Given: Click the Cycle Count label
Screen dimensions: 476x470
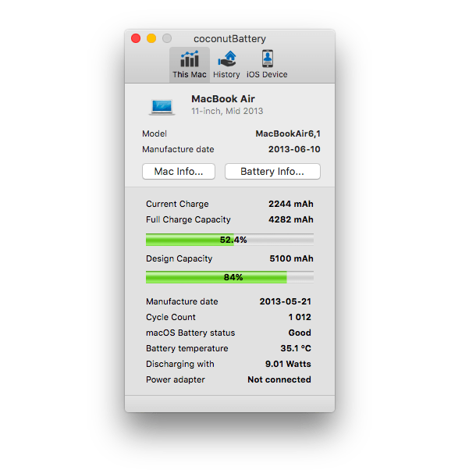Looking at the screenshot, I should point(171,317).
